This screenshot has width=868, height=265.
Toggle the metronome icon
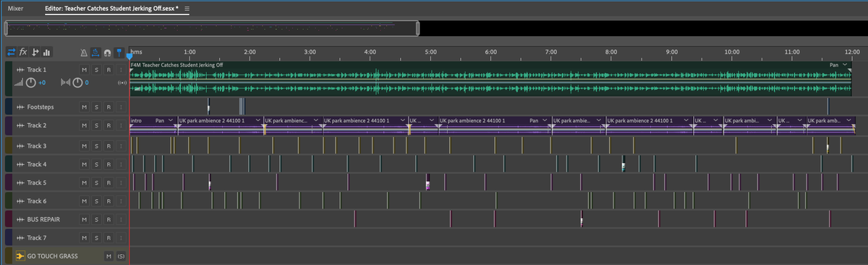tap(85, 52)
